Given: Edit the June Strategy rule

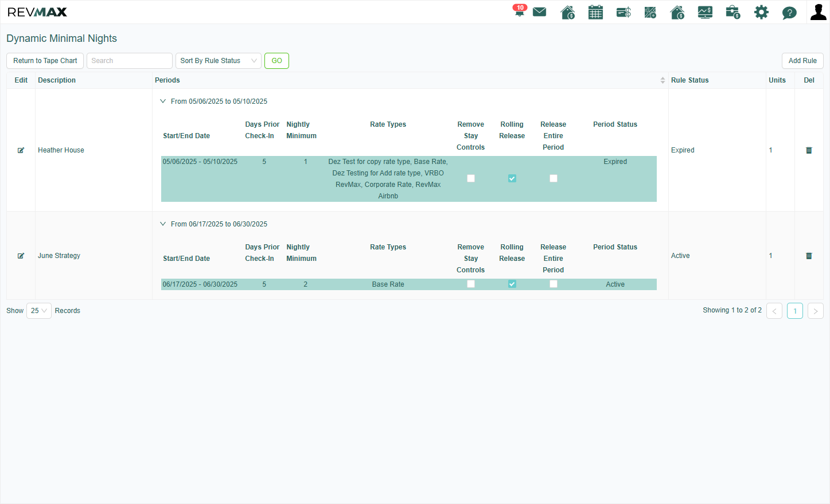Looking at the screenshot, I should click(x=21, y=256).
